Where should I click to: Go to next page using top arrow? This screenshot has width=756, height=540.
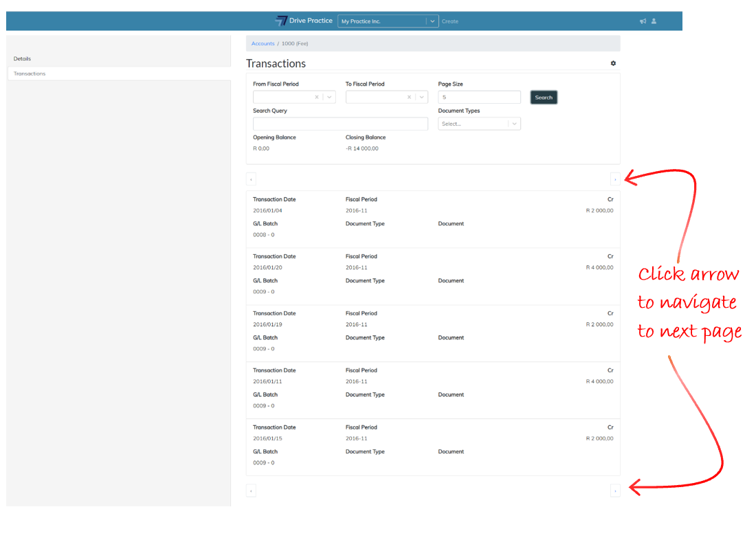click(615, 179)
